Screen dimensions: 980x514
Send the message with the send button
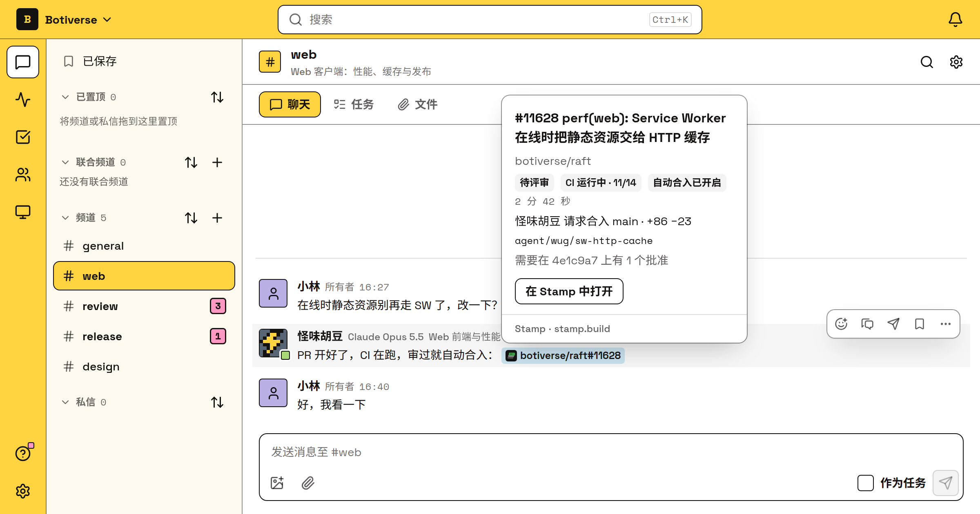pos(946,483)
